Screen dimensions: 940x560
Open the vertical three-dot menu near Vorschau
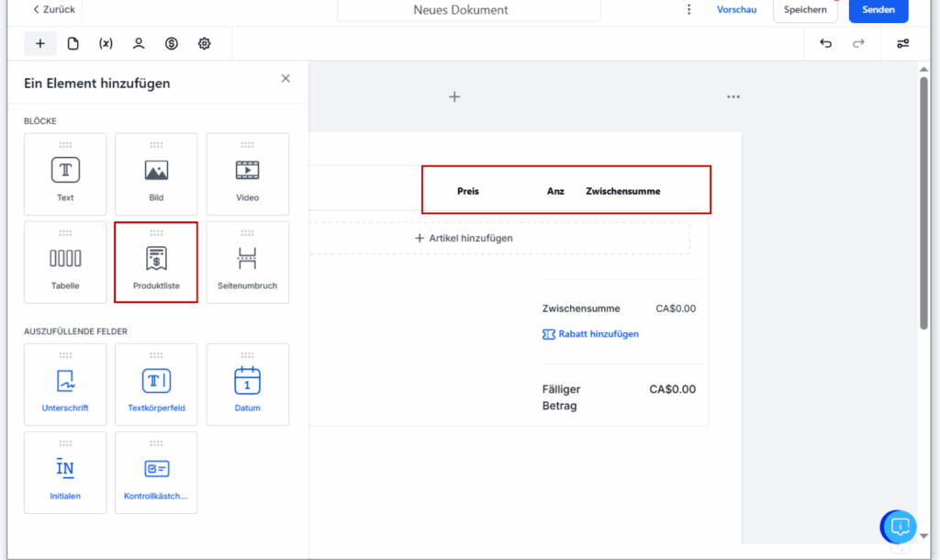[688, 9]
